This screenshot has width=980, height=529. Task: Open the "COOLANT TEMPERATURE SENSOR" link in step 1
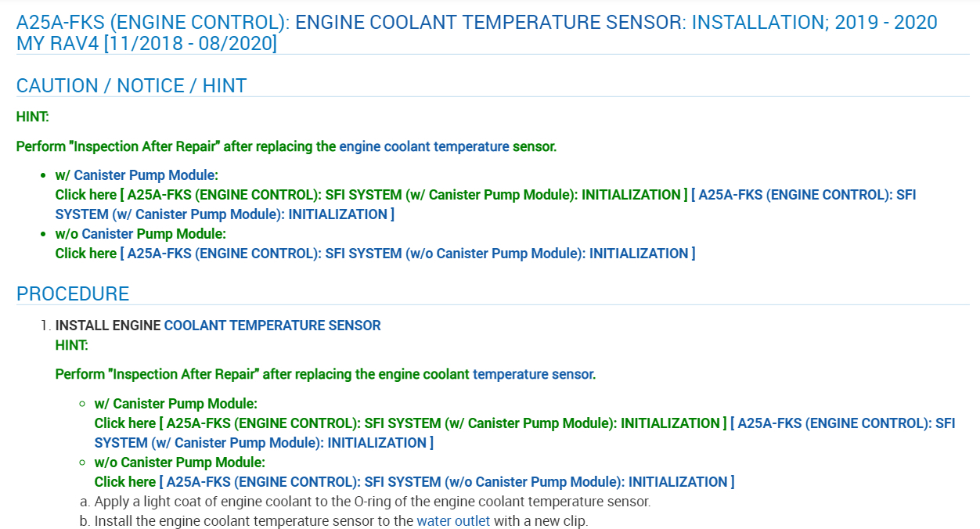click(272, 326)
